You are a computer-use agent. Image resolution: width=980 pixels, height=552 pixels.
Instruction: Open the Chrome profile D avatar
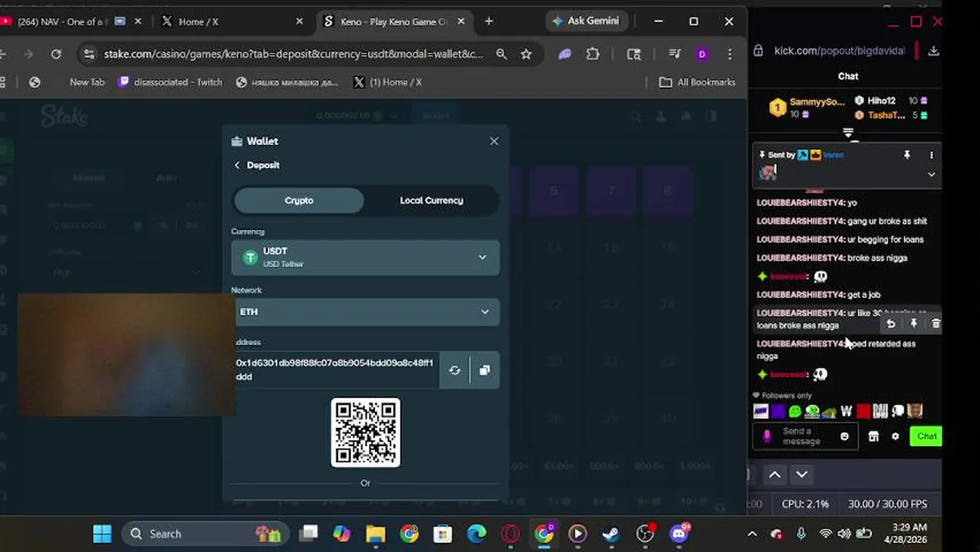pos(702,54)
